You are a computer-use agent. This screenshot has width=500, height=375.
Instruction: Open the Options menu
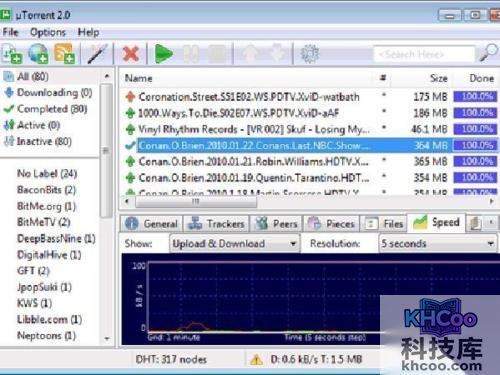point(48,32)
